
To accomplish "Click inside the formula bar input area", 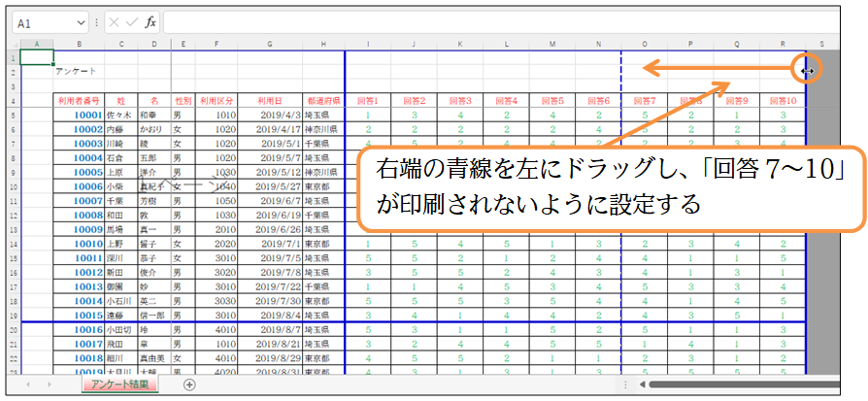I will pos(501,22).
